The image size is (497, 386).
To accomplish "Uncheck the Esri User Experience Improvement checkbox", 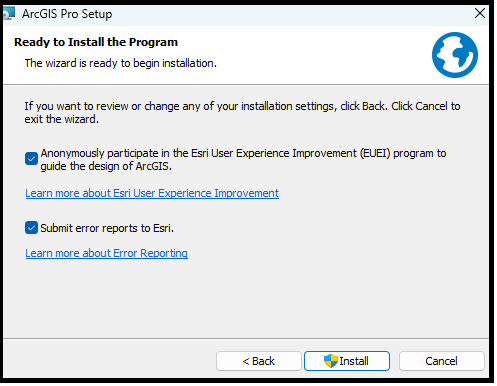I will pos(31,159).
